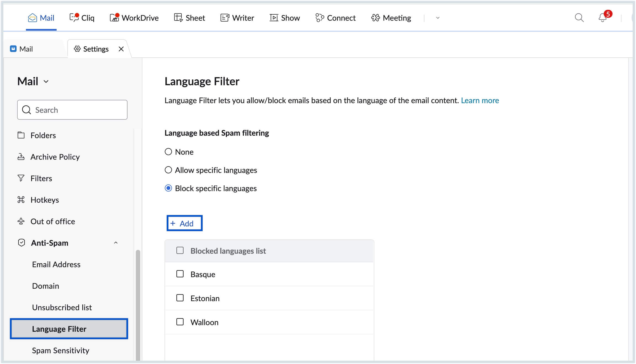Image resolution: width=636 pixels, height=364 pixels.
Task: Close the Settings tab
Action: point(121,49)
